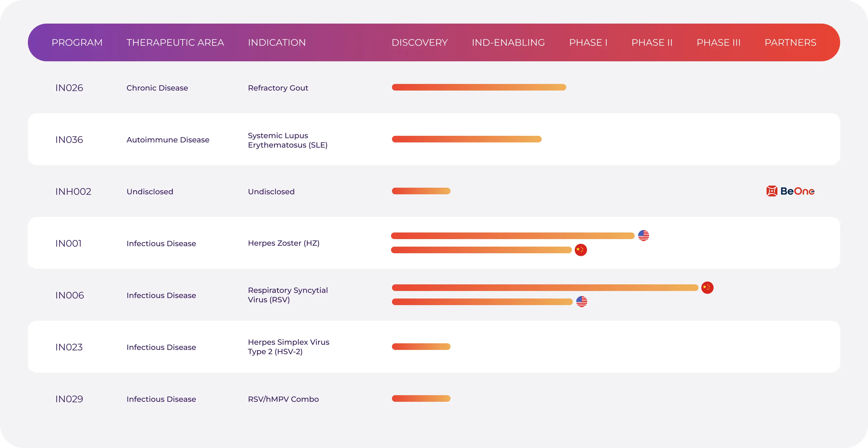Click the China flag in RSV row
The width and height of the screenshot is (868, 448).
[x=707, y=287]
